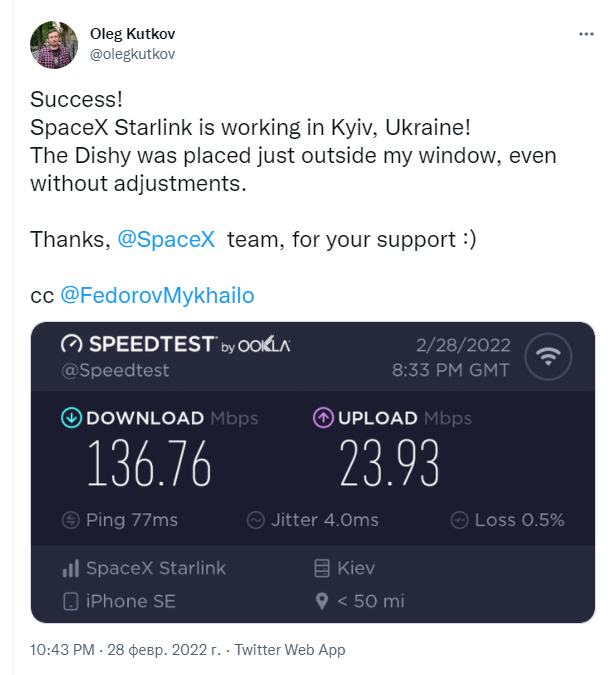Click Oleg Kutkov's profile avatar
The height and width of the screenshot is (675, 612).
(53, 44)
